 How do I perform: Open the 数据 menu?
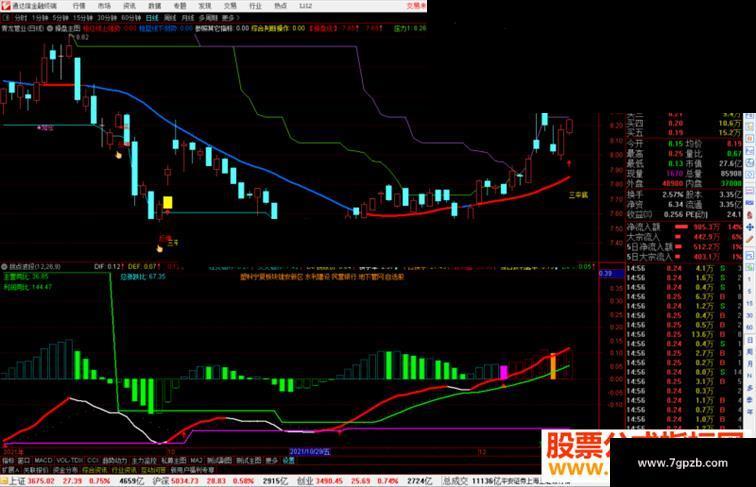click(x=154, y=6)
